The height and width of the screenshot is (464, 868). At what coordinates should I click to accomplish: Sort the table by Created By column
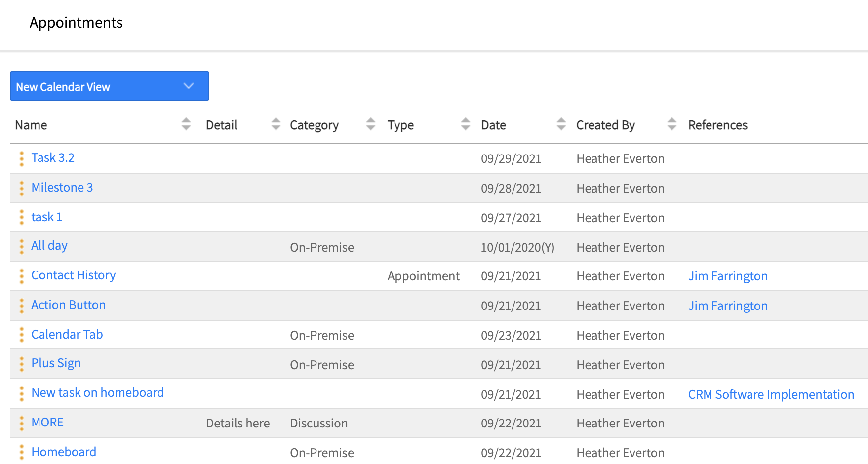coord(672,124)
